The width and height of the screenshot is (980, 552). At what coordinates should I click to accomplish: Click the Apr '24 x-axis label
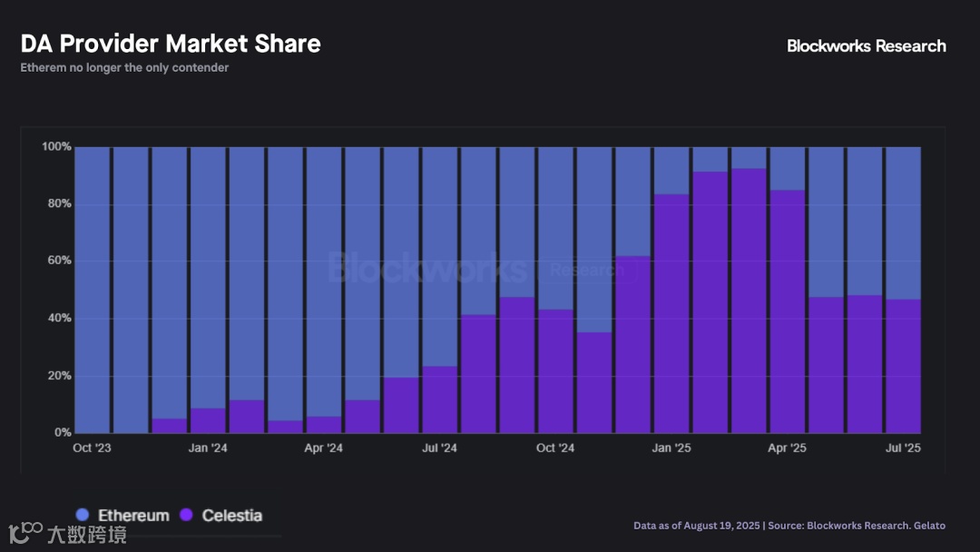[x=323, y=448]
